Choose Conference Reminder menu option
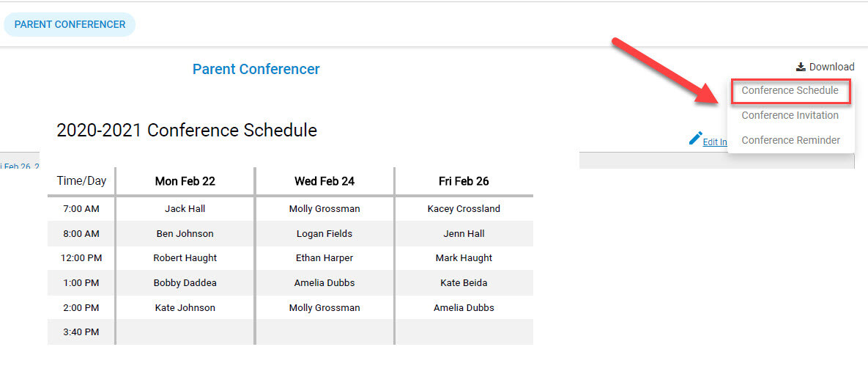Image resolution: width=868 pixels, height=366 pixels. (790, 140)
